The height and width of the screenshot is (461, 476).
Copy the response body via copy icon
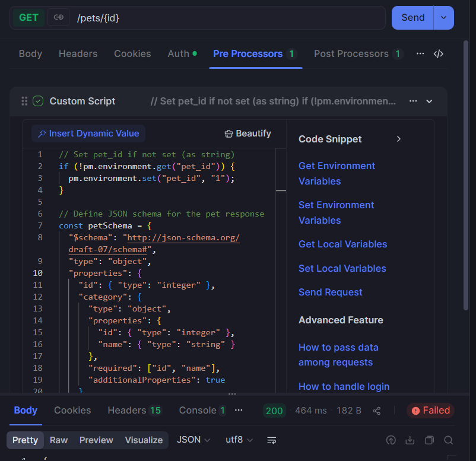(429, 440)
